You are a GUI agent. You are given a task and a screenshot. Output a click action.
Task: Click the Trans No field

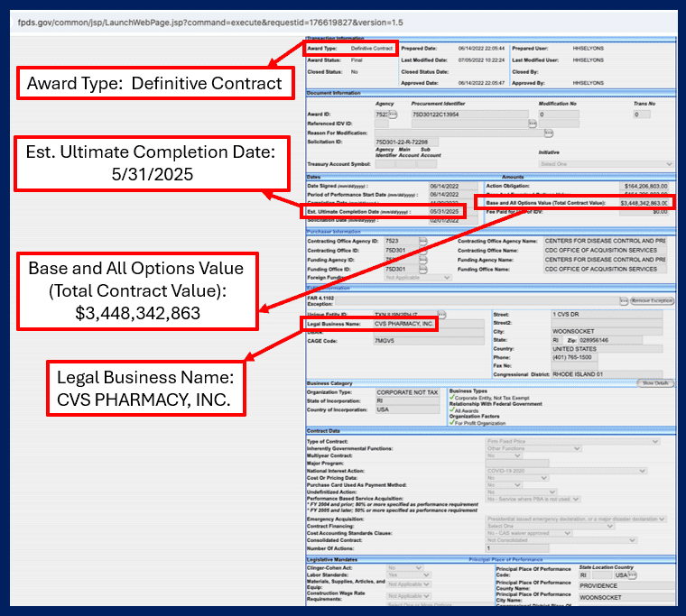pos(642,115)
